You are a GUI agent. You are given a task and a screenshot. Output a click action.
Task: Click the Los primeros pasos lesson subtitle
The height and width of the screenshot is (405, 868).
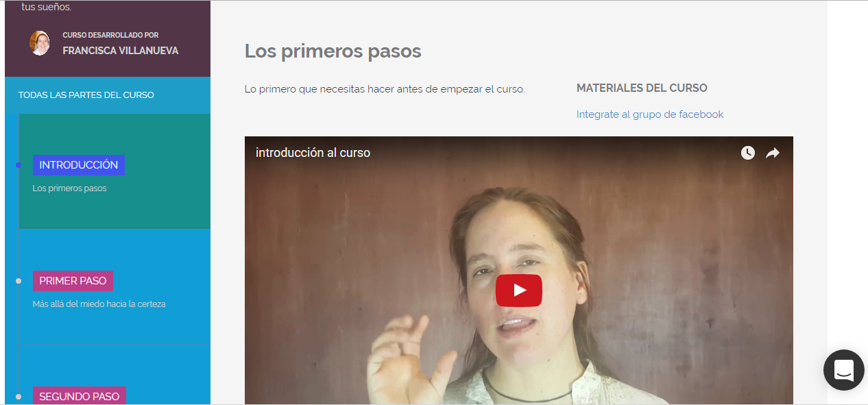[70, 188]
